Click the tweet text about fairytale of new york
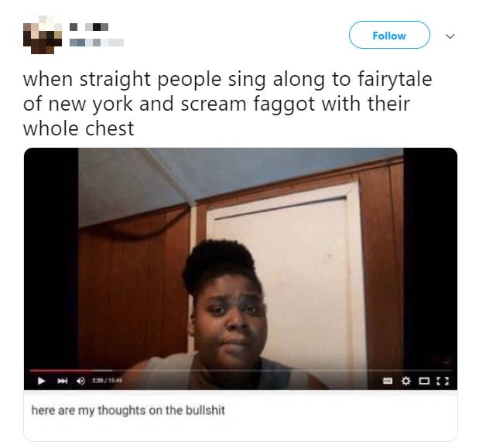This screenshot has width=479, height=448. tap(228, 104)
